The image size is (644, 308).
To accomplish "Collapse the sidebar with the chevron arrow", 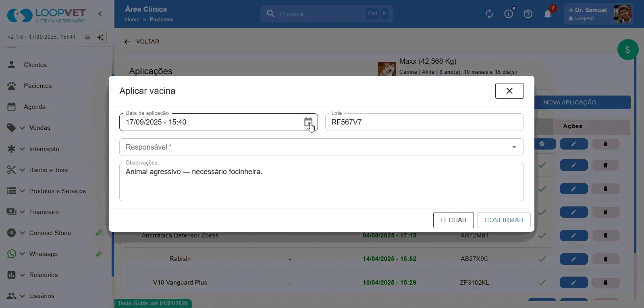I will [100, 14].
